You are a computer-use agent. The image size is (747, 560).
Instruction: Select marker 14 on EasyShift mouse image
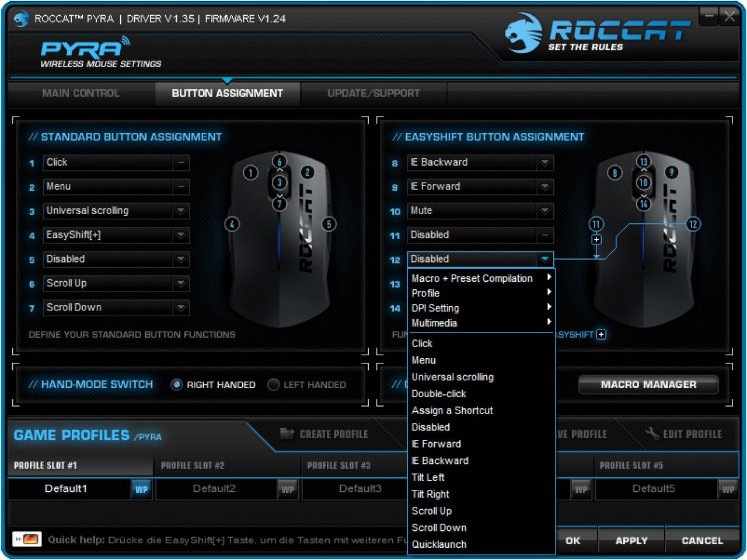point(643,204)
